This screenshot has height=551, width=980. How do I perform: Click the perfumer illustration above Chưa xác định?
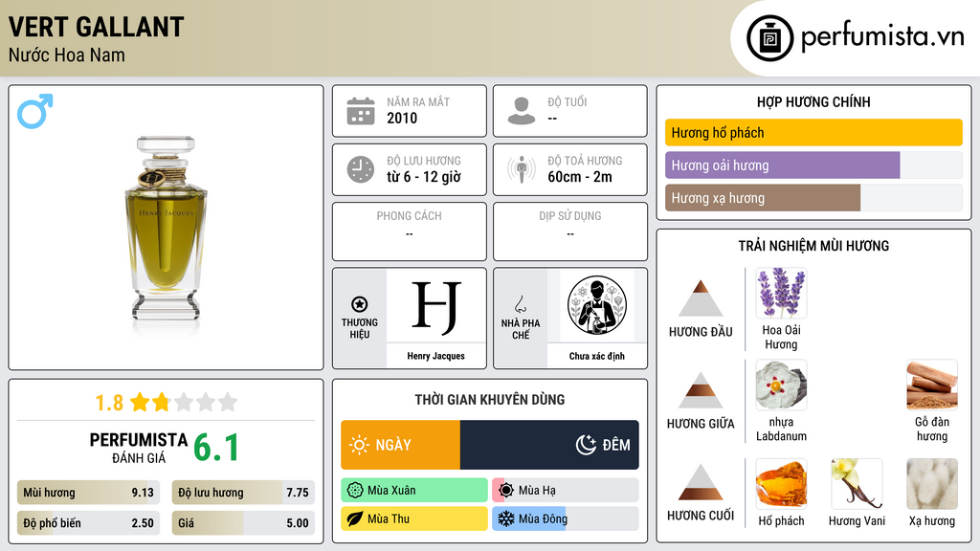click(x=597, y=305)
